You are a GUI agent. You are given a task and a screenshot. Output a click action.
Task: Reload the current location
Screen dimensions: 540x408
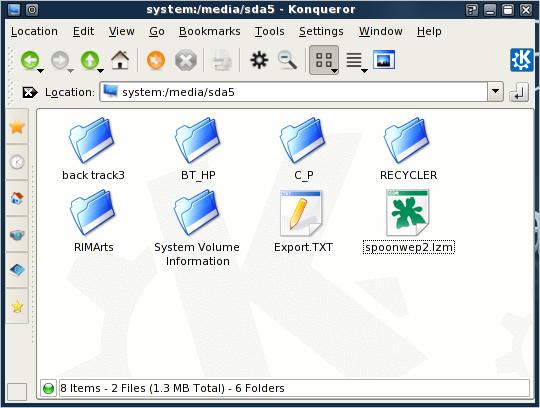[156, 60]
